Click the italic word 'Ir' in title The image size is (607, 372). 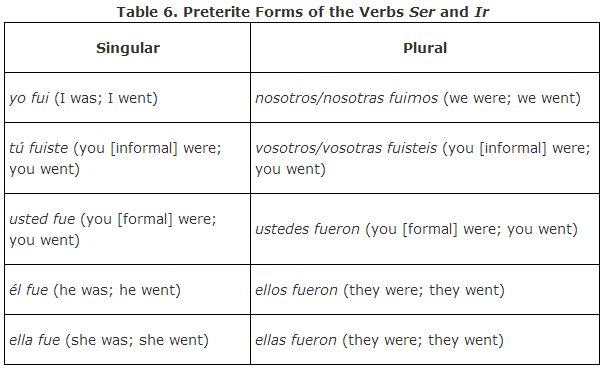482,12
